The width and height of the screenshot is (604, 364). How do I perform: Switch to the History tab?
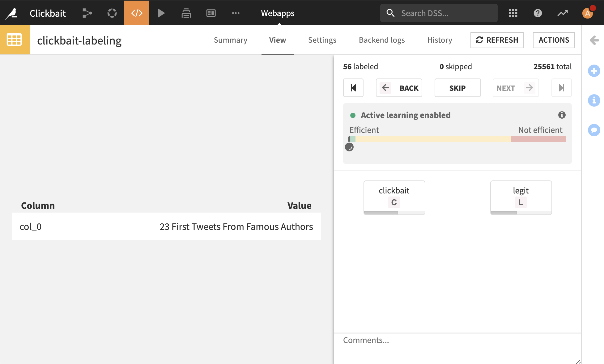(440, 40)
